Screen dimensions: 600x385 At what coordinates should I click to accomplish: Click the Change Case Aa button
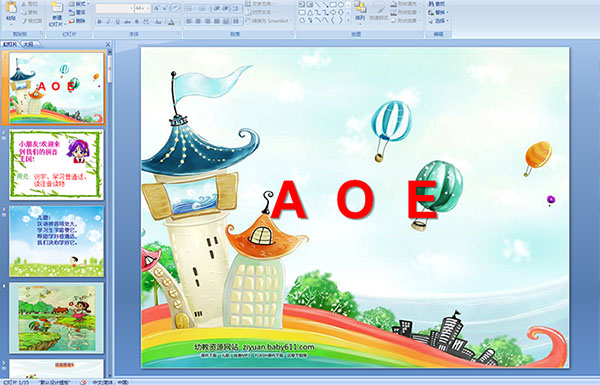[158, 22]
